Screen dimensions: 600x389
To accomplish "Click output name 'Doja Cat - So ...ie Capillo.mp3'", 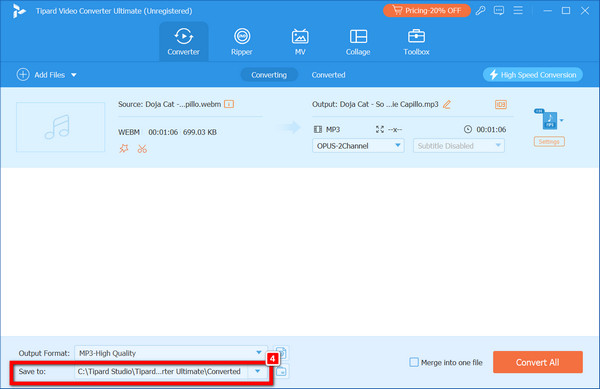I will [x=389, y=104].
